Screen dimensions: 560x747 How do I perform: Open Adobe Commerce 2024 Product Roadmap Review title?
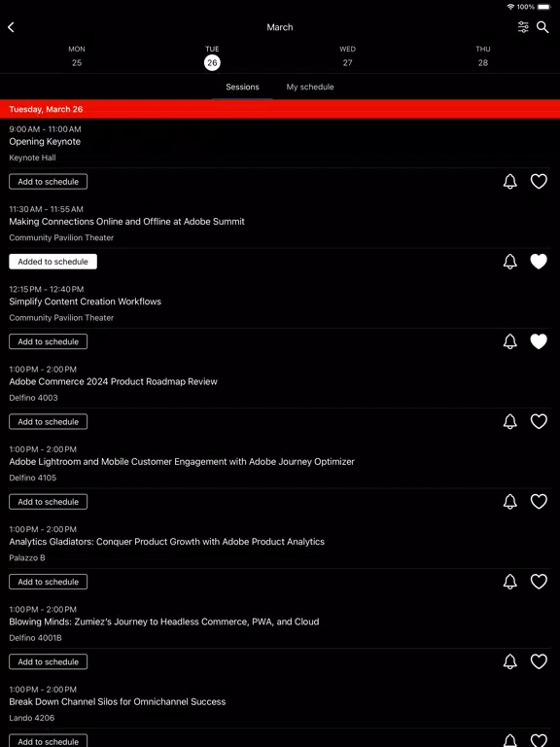click(x=113, y=381)
